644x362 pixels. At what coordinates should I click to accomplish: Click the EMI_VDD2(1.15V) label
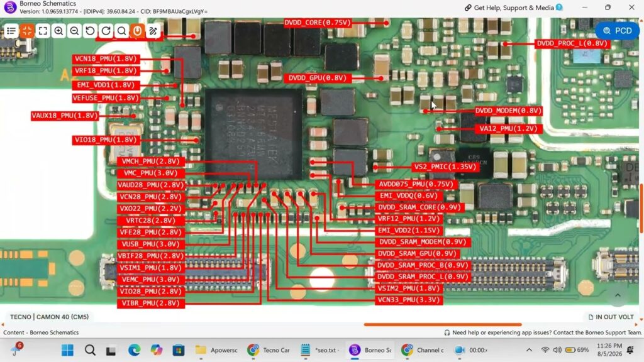409,230
